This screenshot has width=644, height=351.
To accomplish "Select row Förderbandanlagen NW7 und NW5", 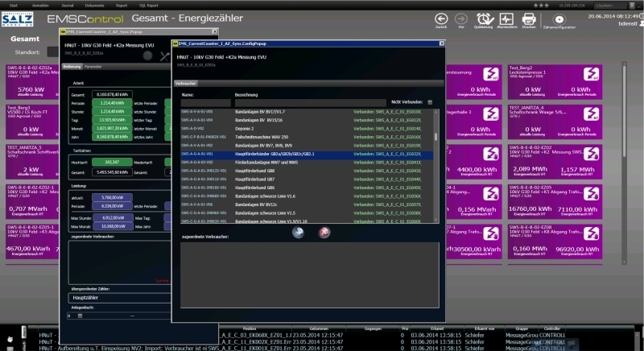I will [307, 162].
